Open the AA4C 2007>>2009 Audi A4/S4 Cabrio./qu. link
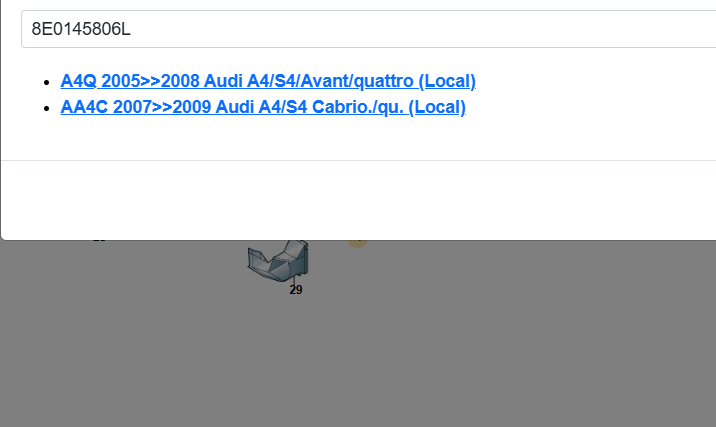 pos(263,107)
